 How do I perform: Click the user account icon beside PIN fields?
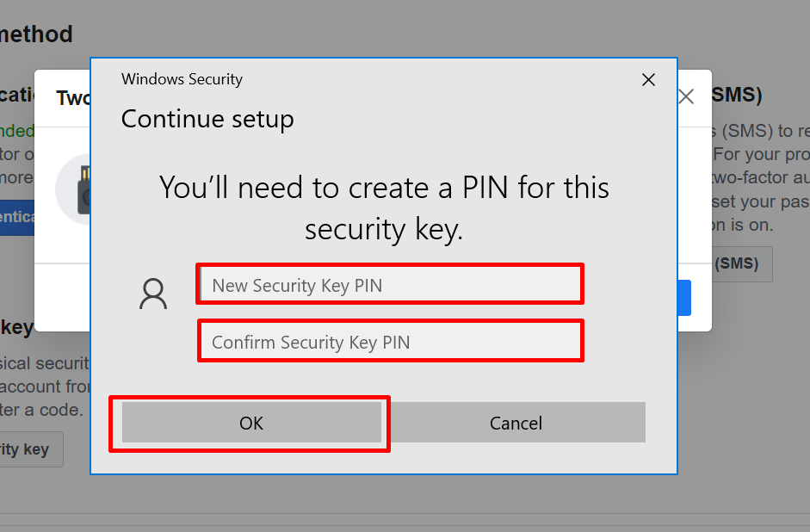pyautogui.click(x=153, y=294)
